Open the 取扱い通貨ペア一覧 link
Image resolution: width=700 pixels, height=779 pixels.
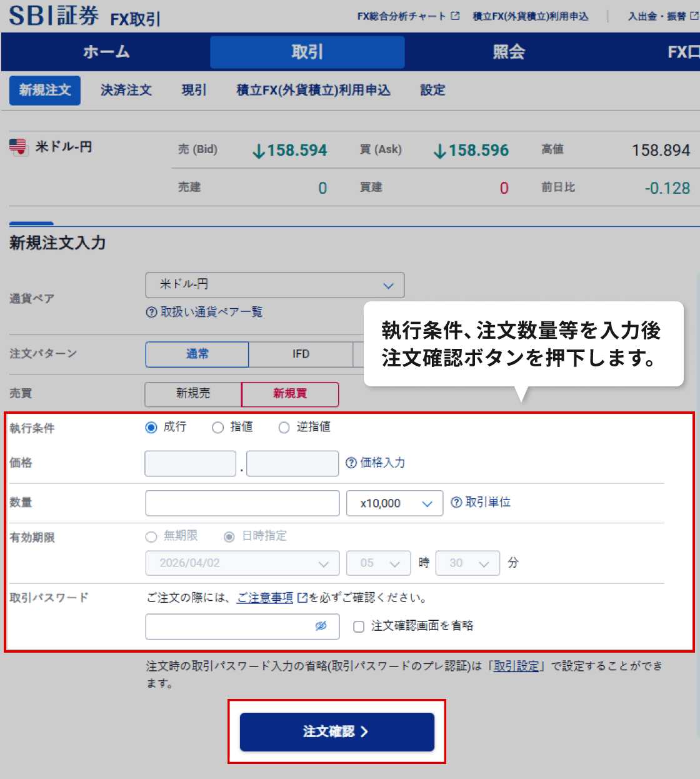pos(212,312)
